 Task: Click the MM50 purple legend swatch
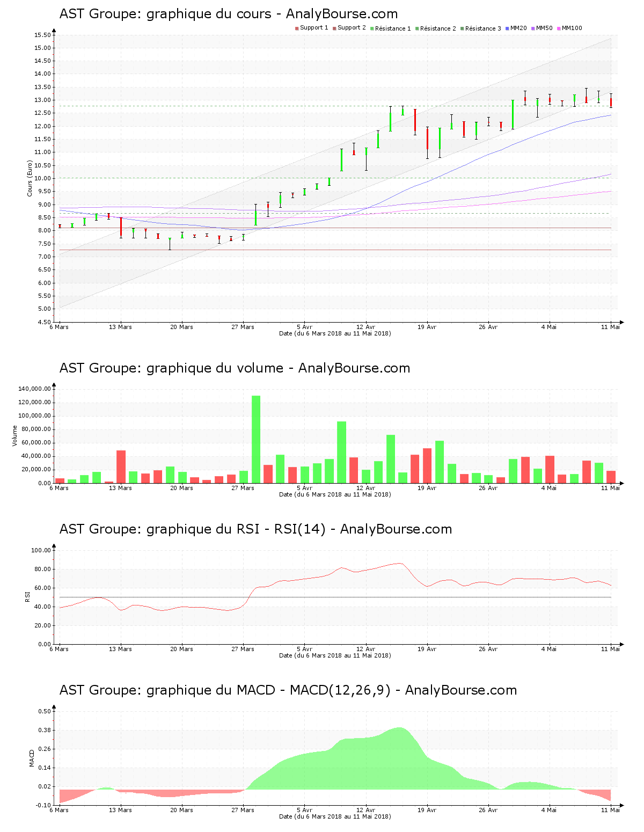click(533, 28)
